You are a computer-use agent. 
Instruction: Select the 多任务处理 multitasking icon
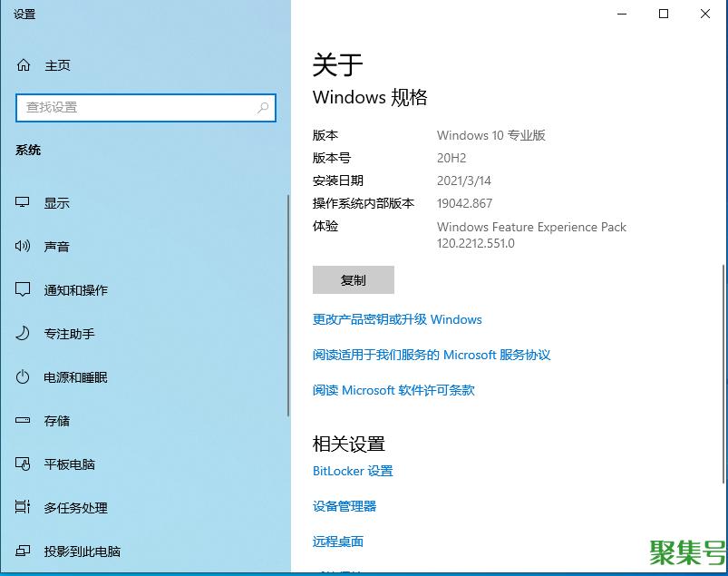tap(24, 508)
